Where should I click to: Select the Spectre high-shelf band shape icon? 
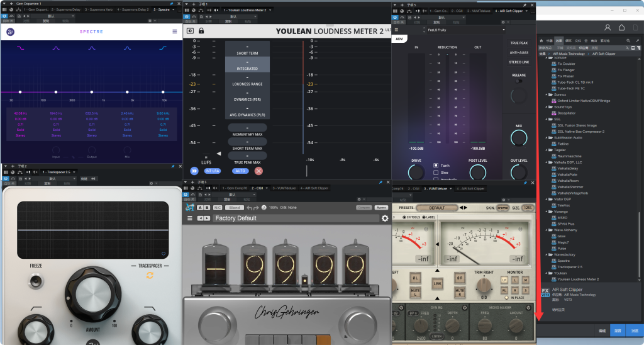[163, 48]
